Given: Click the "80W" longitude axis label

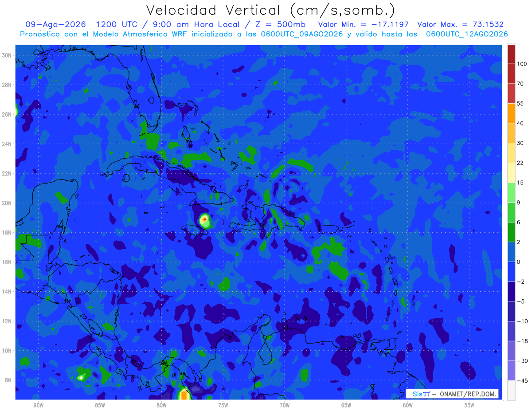Looking at the screenshot, I should [x=162, y=405].
